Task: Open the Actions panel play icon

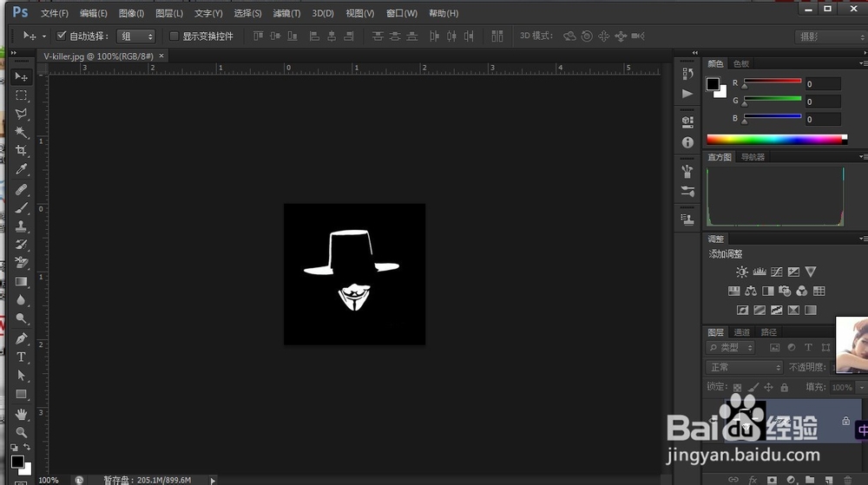Action: tap(687, 94)
